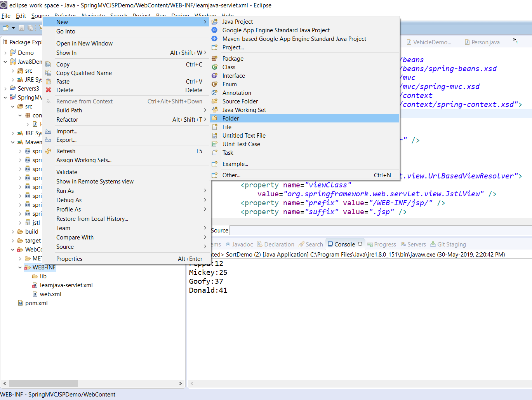Click the Annotation icon in submenu
The height and width of the screenshot is (400, 532).
(x=214, y=93)
